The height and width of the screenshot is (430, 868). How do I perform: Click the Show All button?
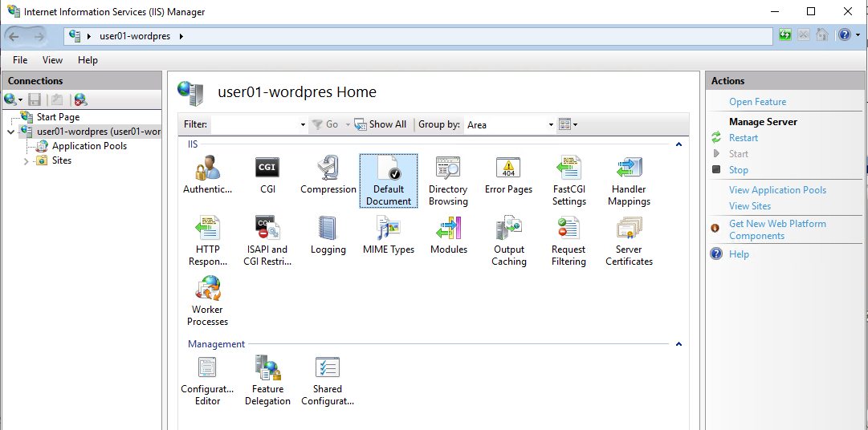point(381,124)
